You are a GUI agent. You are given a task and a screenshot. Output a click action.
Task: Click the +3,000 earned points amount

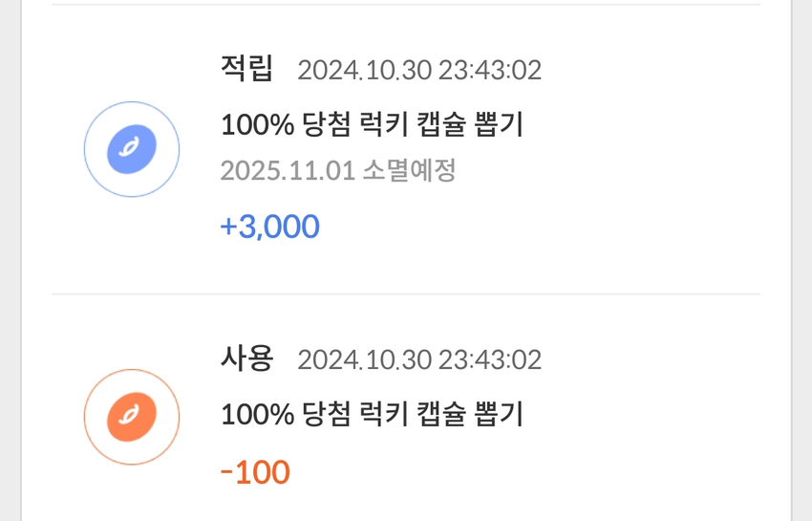click(x=269, y=227)
